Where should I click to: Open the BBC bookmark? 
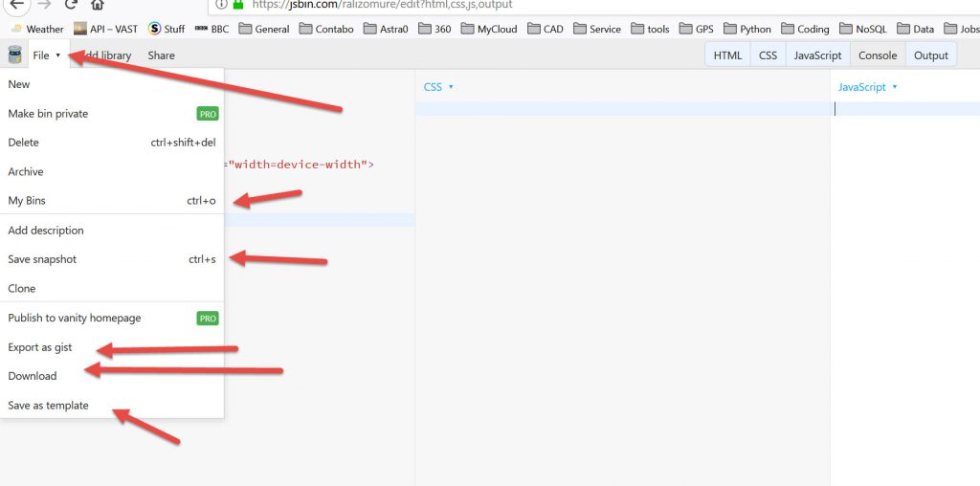point(212,29)
